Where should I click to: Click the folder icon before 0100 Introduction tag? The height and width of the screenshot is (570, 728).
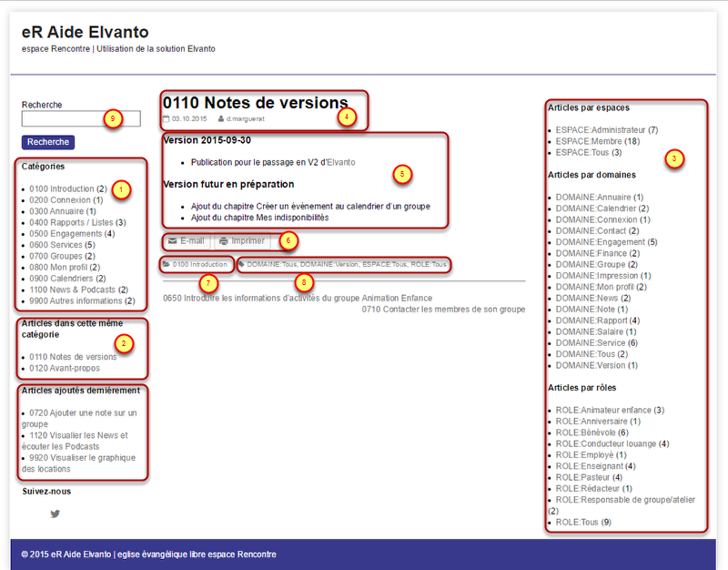165,264
